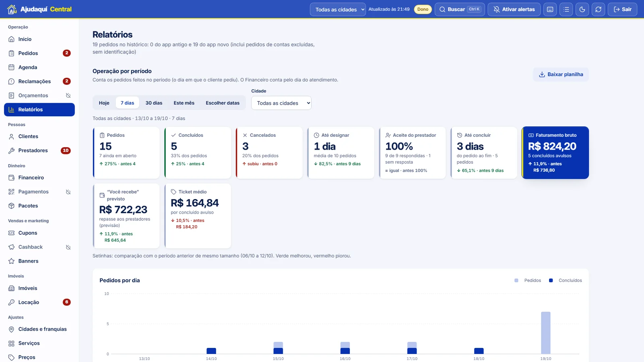Open Locação in the sidebar
The image size is (644, 362).
pyautogui.click(x=39, y=302)
